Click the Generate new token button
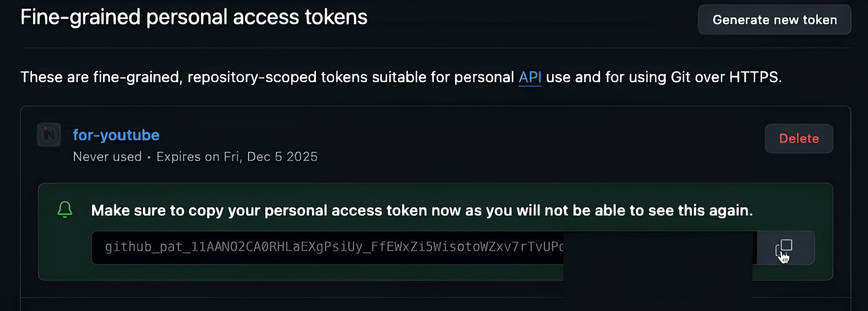Screen dimensions: 868x311 click(774, 20)
